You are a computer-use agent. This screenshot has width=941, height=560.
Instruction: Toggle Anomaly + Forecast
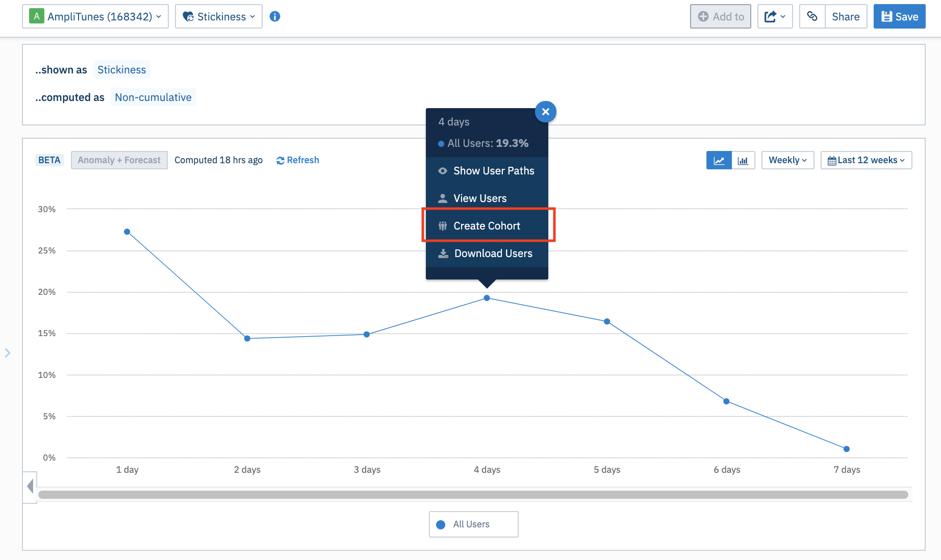[119, 160]
